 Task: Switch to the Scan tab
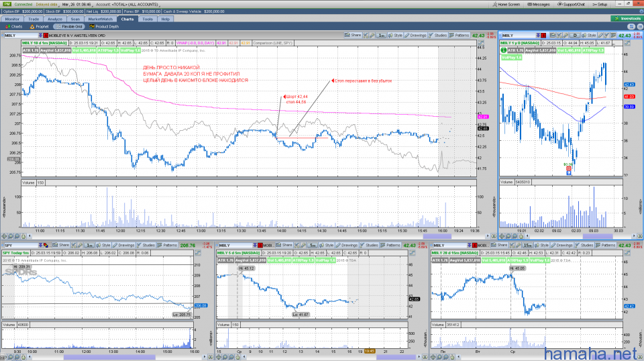(x=75, y=19)
